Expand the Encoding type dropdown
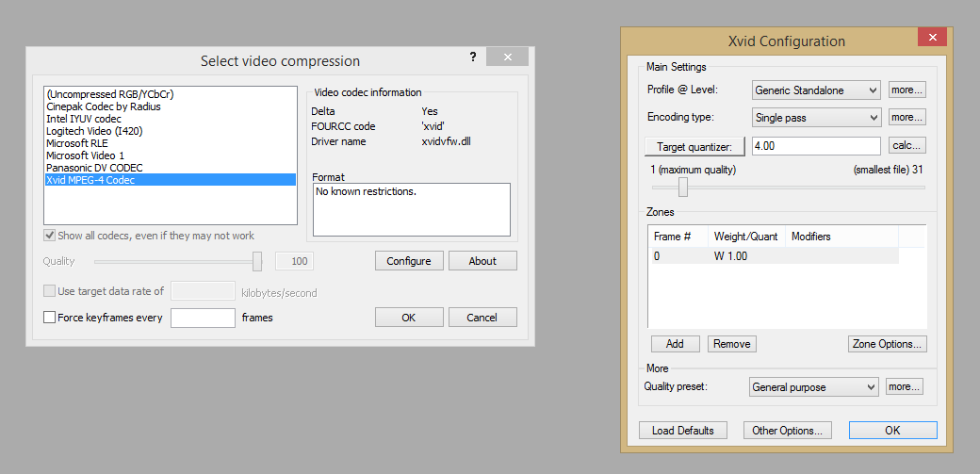This screenshot has width=980, height=474. [x=816, y=118]
